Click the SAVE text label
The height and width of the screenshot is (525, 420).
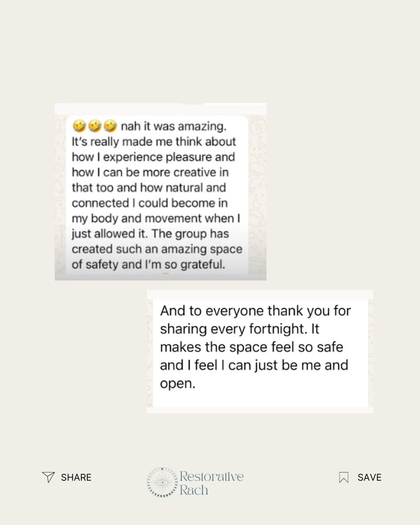tap(369, 478)
